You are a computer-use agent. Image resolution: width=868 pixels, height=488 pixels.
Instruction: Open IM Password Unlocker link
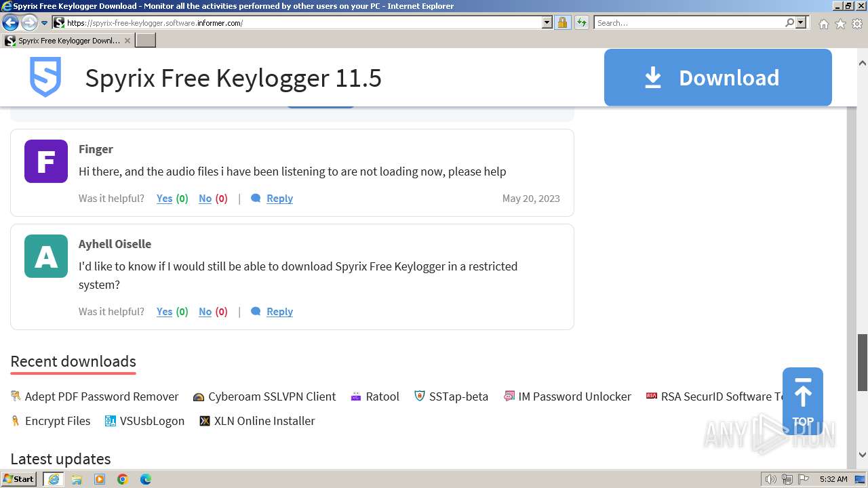[574, 396]
